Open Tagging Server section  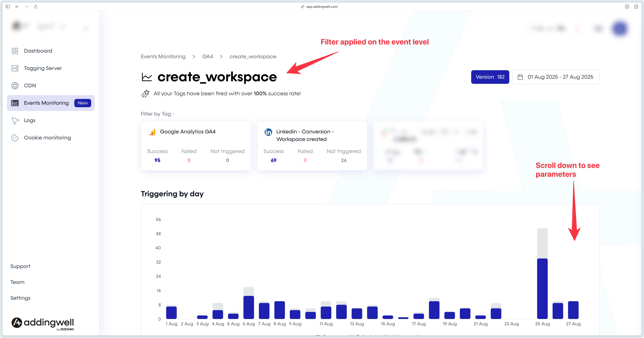click(51, 68)
